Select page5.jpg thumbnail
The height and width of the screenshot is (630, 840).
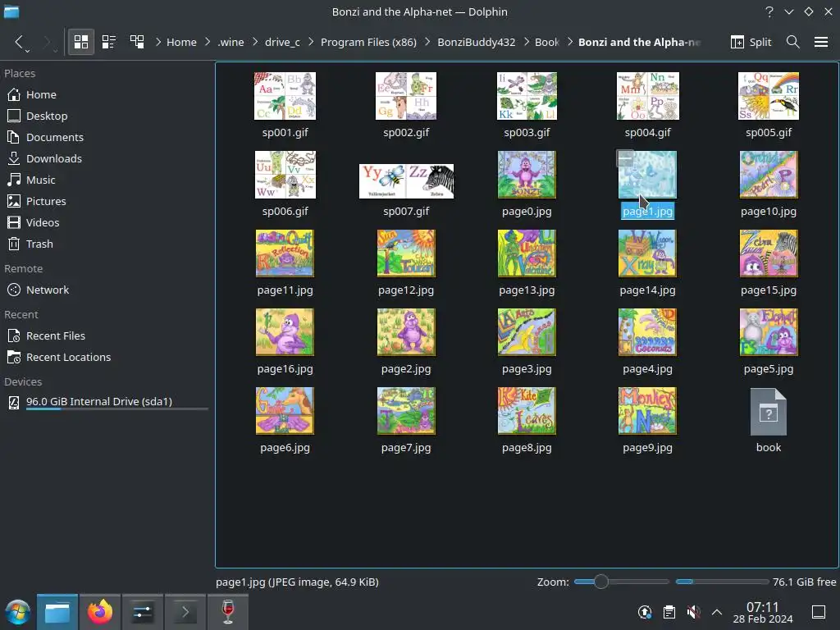pos(769,332)
